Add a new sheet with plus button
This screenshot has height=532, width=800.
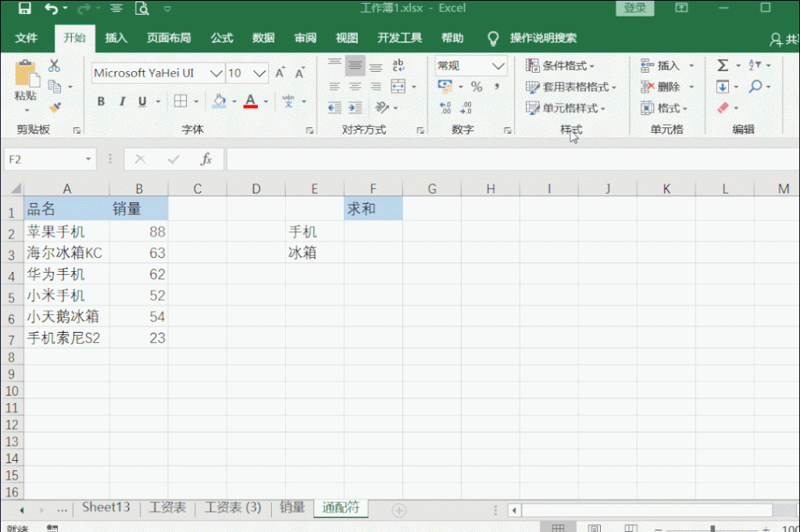tap(399, 510)
